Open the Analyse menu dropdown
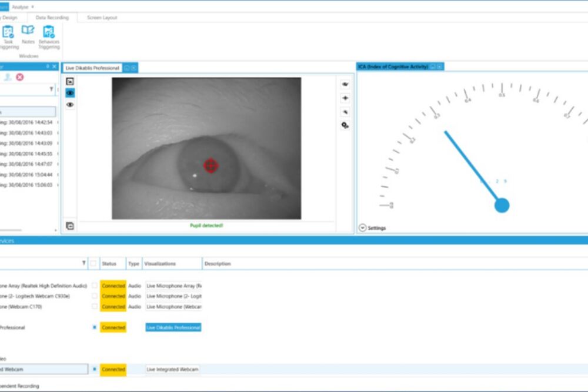Viewport: 588px width, 392px height. tap(22, 6)
